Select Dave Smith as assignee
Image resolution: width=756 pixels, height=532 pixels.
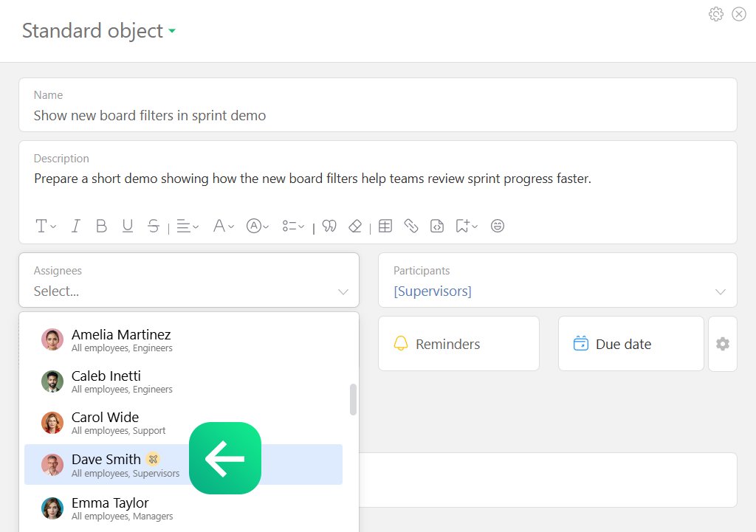point(183,465)
